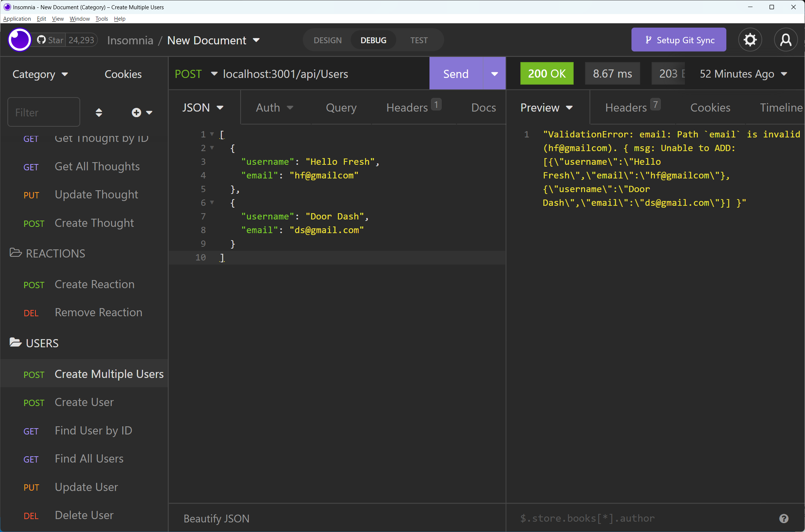Click Setup Git Sync button
This screenshot has height=532, width=805.
click(x=679, y=40)
